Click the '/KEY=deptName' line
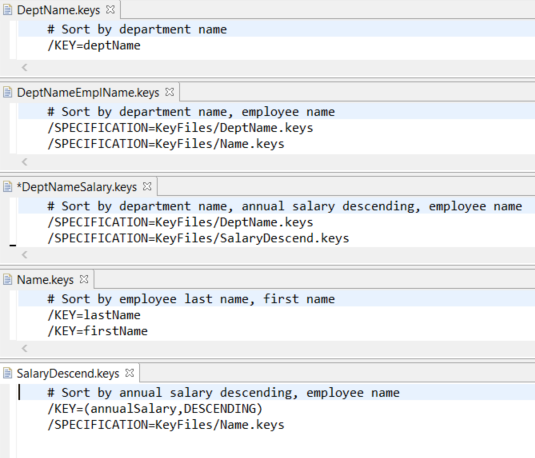 pyautogui.click(x=94, y=45)
